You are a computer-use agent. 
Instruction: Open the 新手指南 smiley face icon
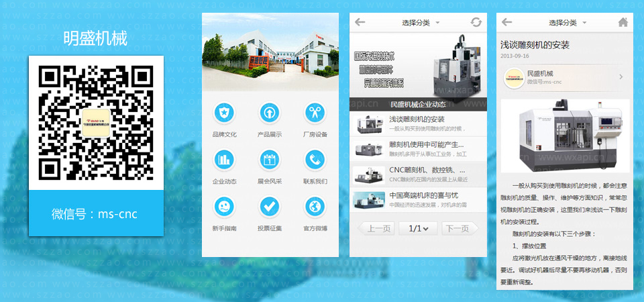pyautogui.click(x=224, y=206)
